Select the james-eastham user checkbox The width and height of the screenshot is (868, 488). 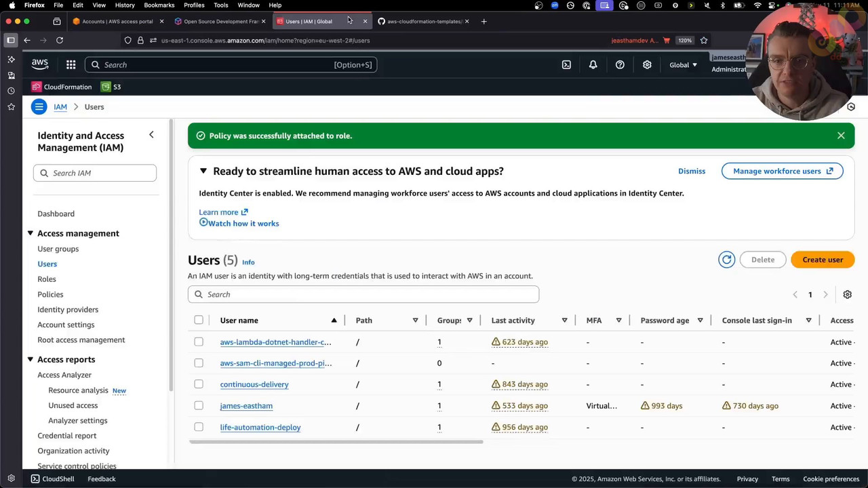click(199, 405)
